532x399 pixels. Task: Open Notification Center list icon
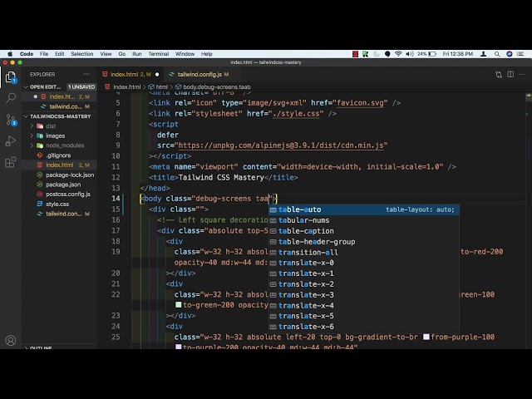(520, 54)
